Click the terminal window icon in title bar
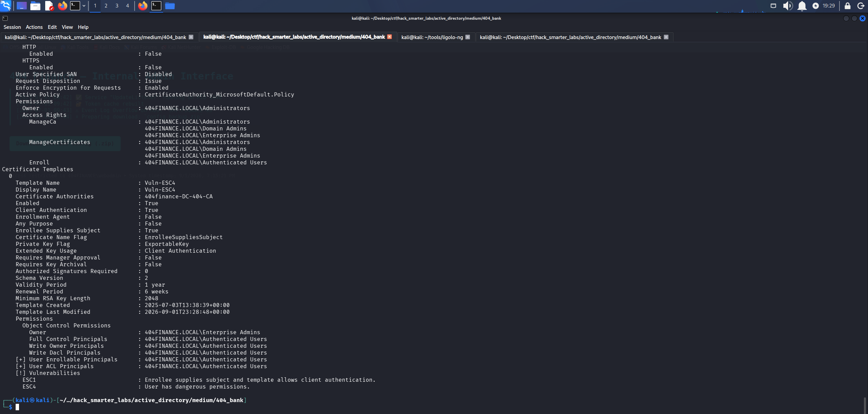Image resolution: width=868 pixels, height=414 pixels. pos(5,18)
